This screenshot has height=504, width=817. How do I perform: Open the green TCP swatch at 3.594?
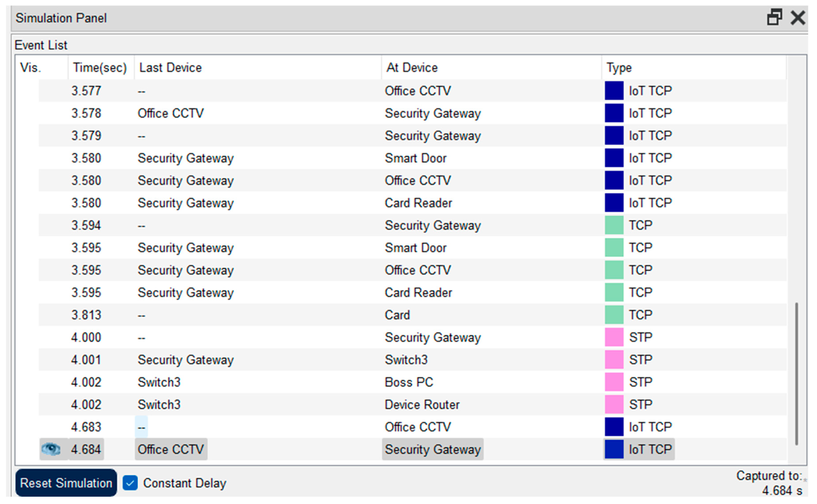pos(614,225)
